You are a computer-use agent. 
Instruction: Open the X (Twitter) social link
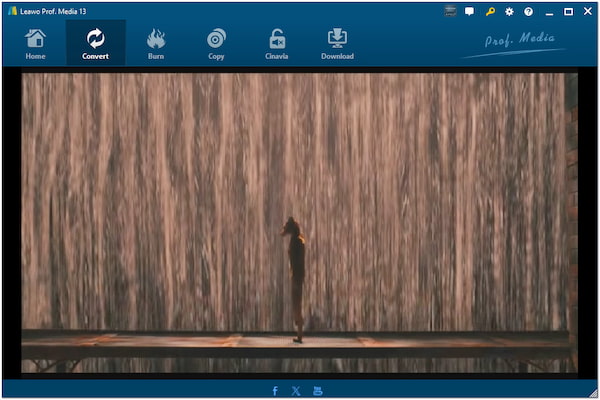296,390
